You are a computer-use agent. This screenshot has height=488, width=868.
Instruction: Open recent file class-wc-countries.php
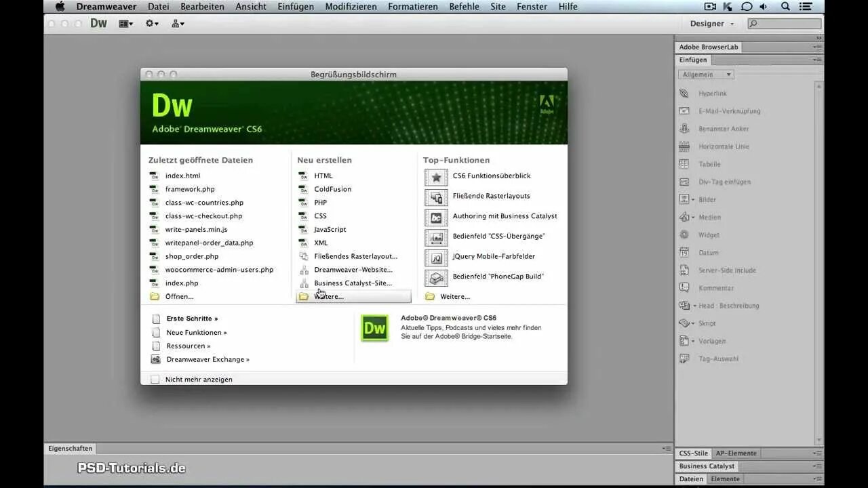pyautogui.click(x=204, y=203)
